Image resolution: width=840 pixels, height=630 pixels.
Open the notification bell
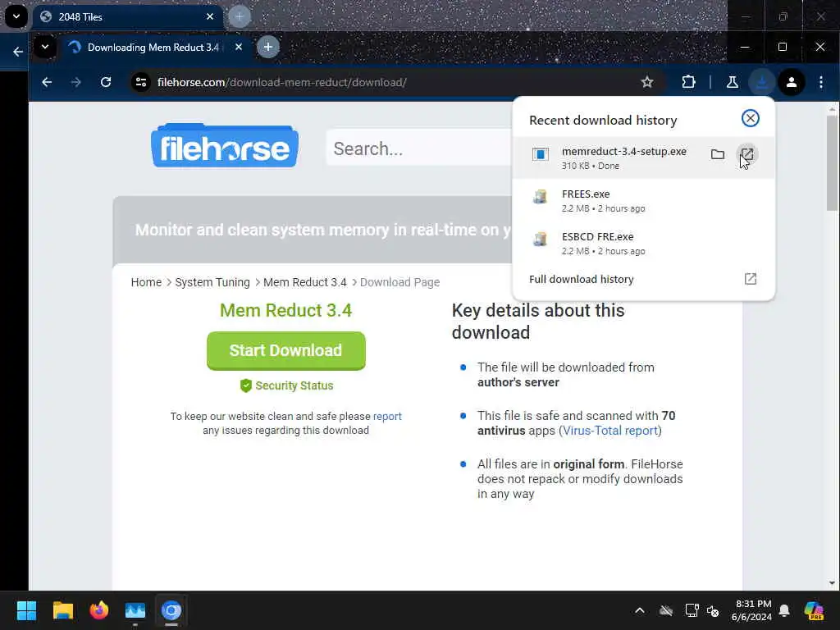tap(784, 610)
